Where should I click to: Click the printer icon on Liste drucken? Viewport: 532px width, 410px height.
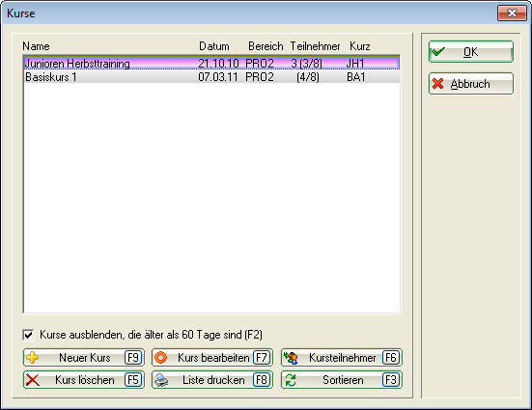click(161, 380)
